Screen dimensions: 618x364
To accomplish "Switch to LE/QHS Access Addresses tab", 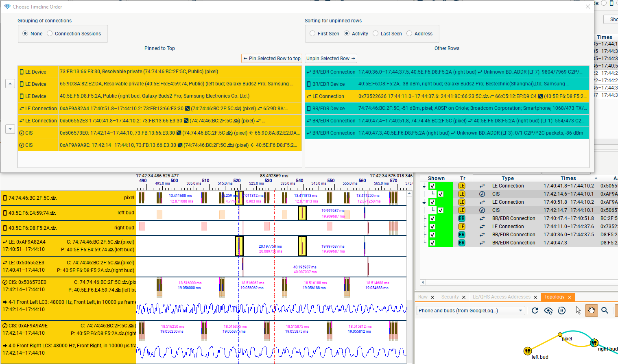I will [501, 297].
